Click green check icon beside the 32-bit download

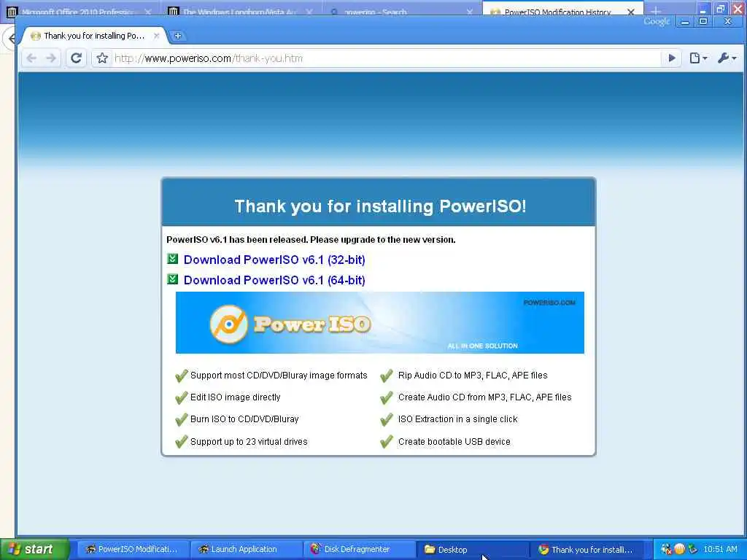point(172,259)
